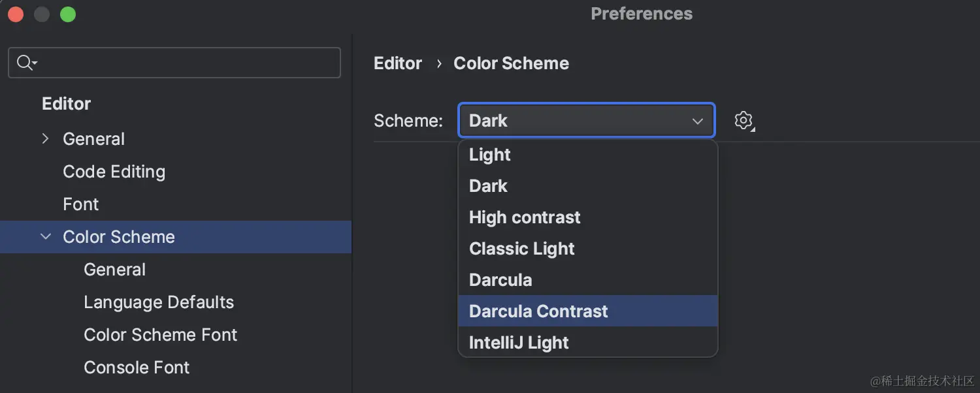
Task: Select the Darcula Contrast scheme
Action: pos(538,311)
